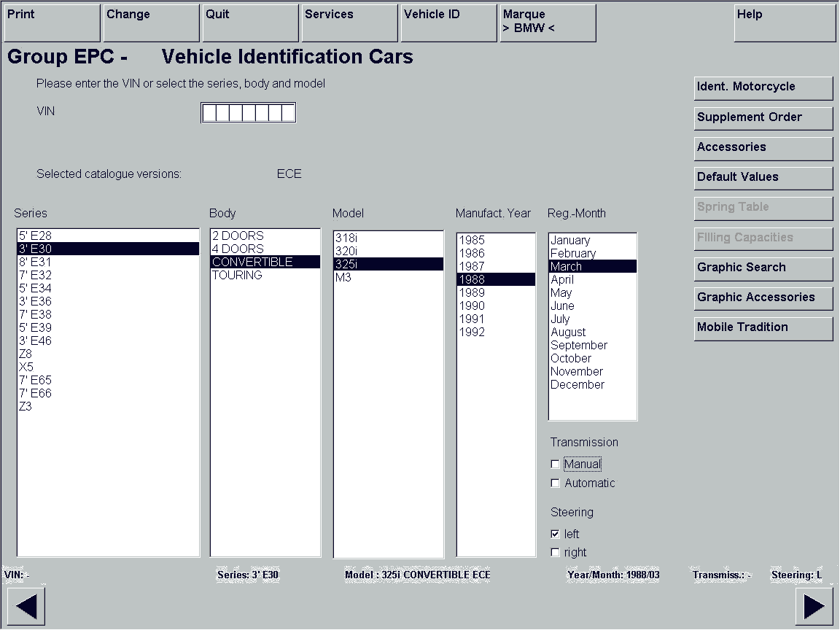840x630 pixels.
Task: Pick manufacturing year 1990
Action: (496, 306)
